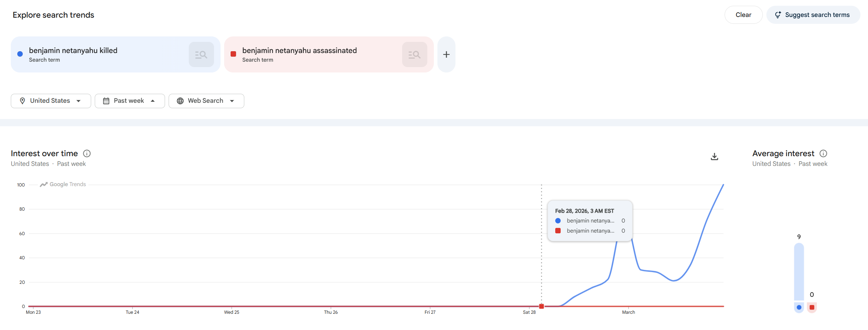This screenshot has height=330, width=868.
Task: Edit the 'benjamin netanyahu assassinated' term text
Action: (x=299, y=50)
